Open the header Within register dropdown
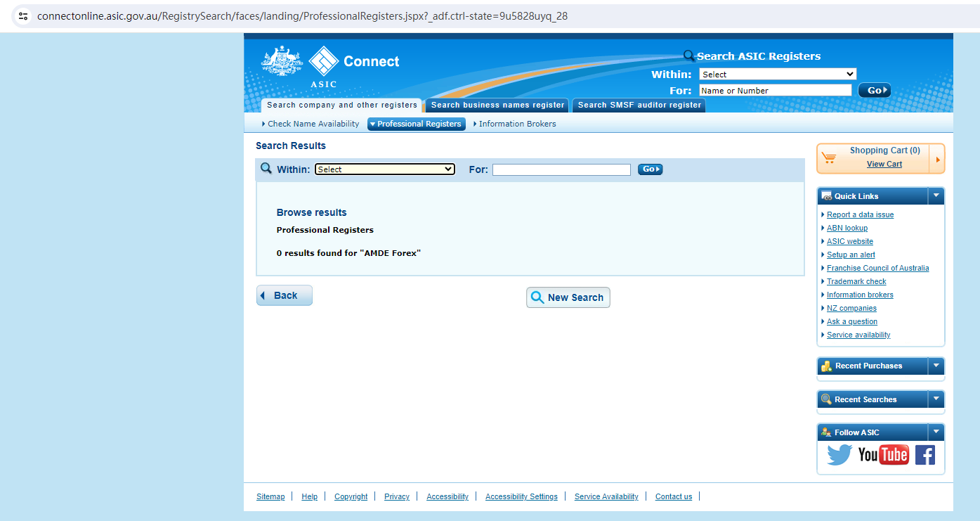The width and height of the screenshot is (980, 521). [778, 74]
